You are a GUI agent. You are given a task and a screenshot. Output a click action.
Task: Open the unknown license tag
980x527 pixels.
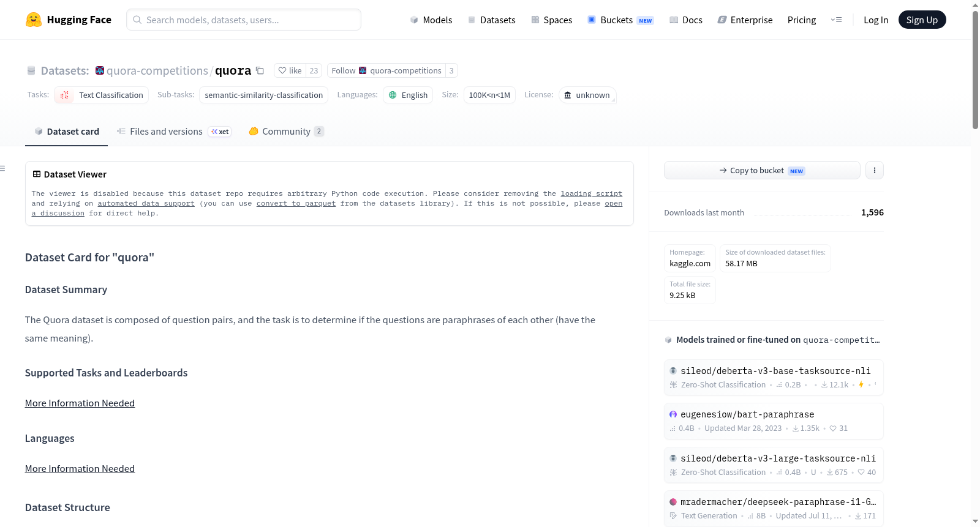587,95
